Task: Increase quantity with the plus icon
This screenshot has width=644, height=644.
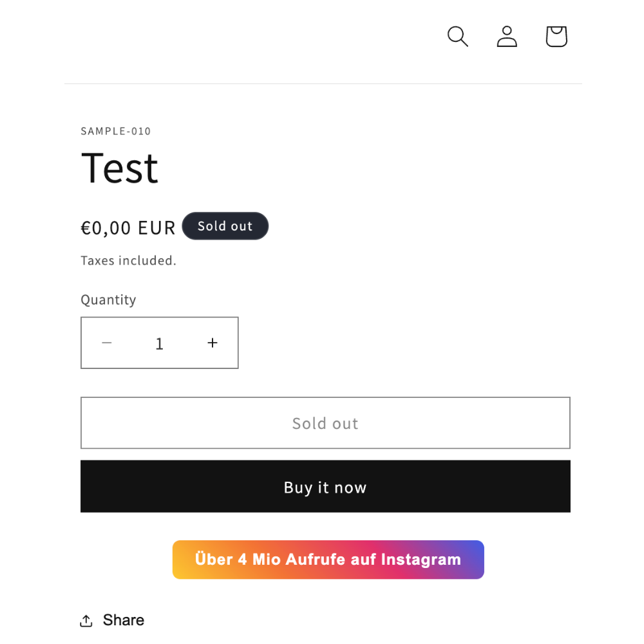Action: (213, 343)
